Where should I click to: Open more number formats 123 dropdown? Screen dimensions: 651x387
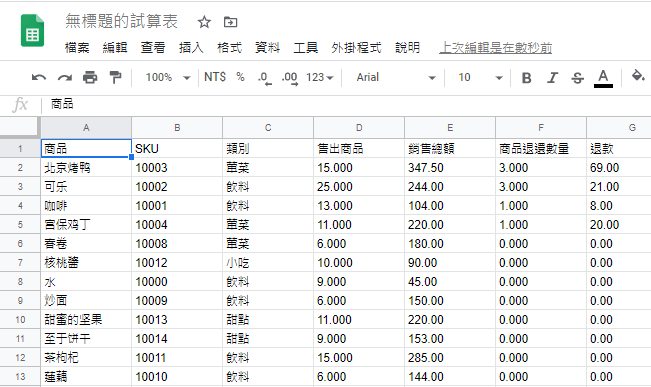point(320,77)
